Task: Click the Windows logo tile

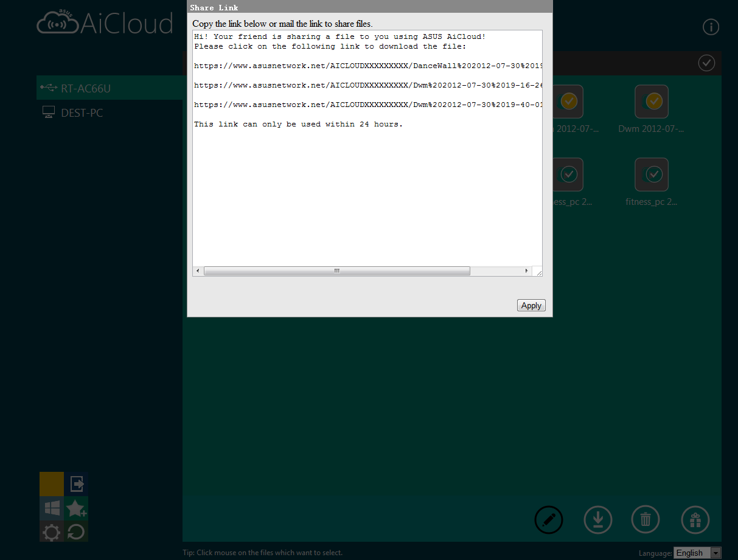Action: coord(52,508)
